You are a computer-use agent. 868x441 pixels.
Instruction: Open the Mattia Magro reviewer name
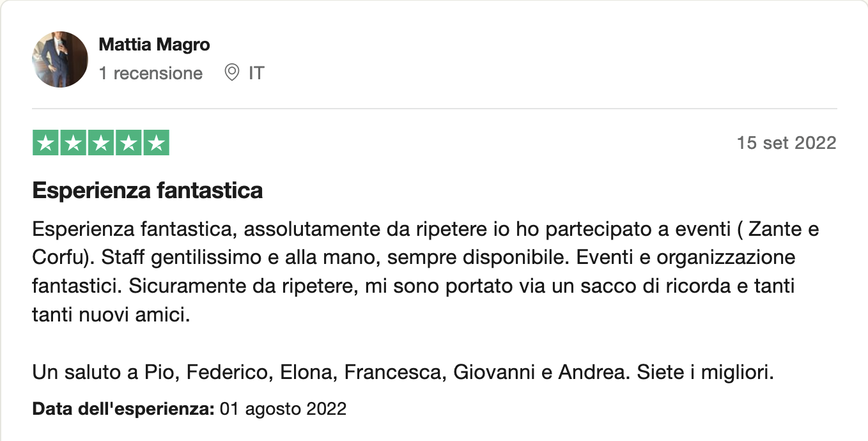154,45
